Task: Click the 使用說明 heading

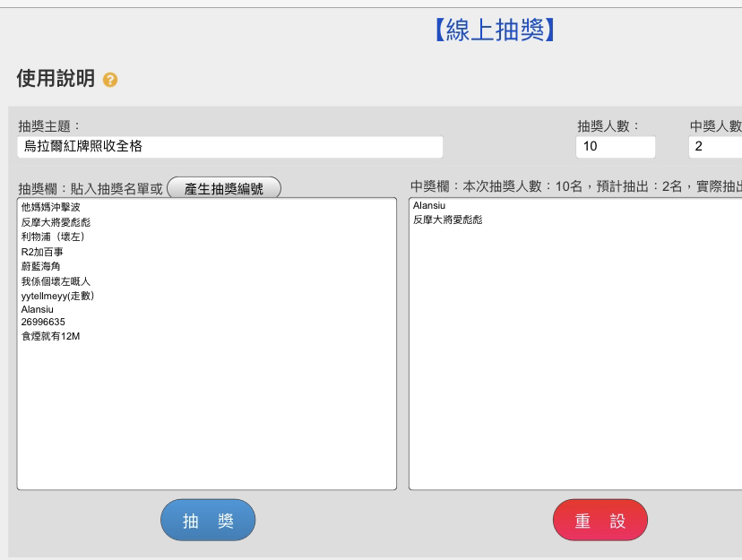Action: point(56,79)
